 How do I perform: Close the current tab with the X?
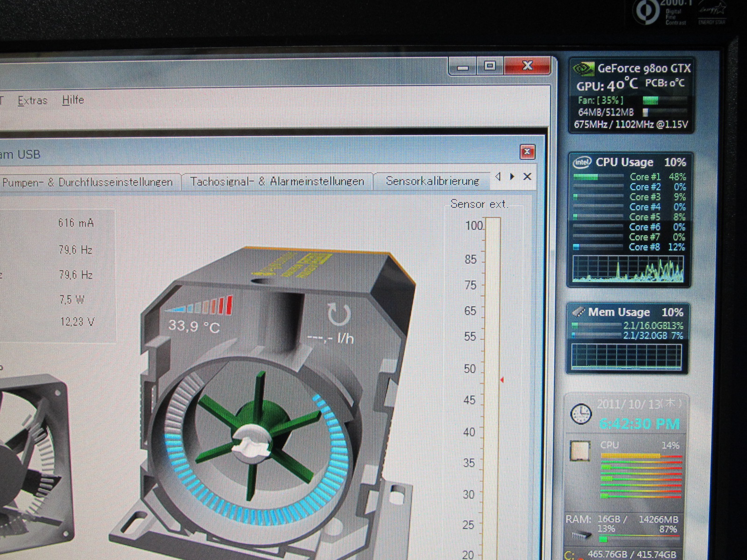click(x=527, y=176)
